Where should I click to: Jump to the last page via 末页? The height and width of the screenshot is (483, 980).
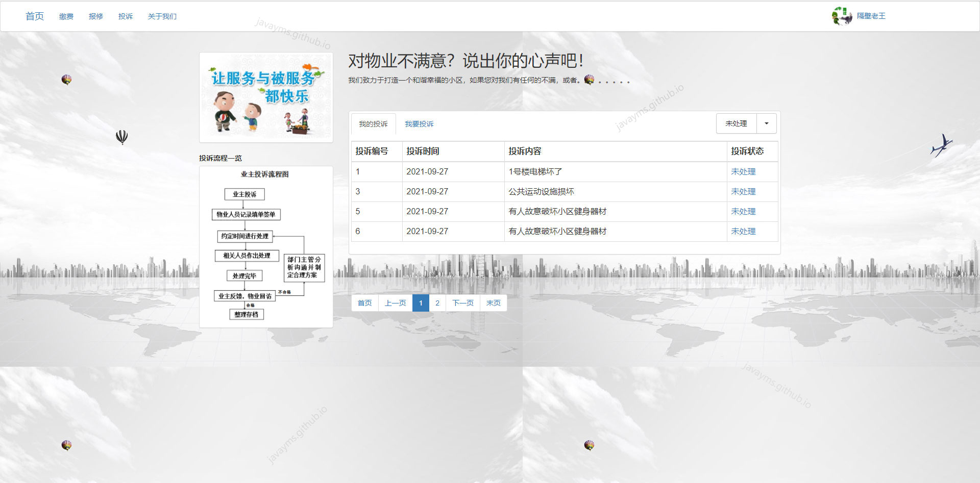coord(493,302)
